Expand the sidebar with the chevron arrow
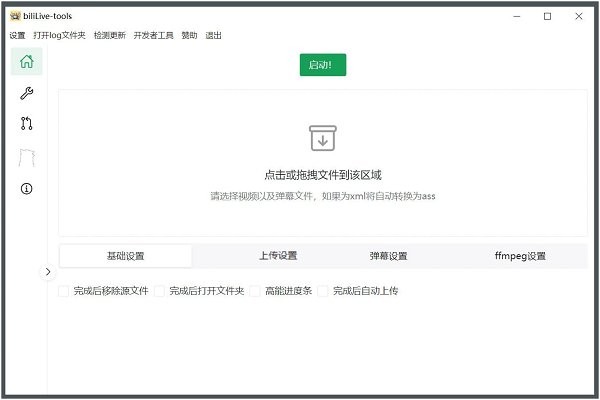This screenshot has height=400, width=600. click(x=47, y=271)
